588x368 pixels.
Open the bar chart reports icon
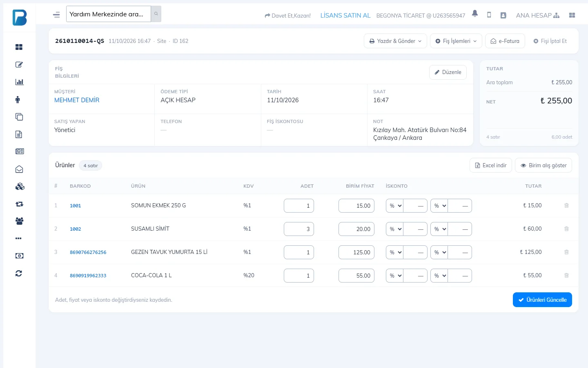click(x=19, y=82)
